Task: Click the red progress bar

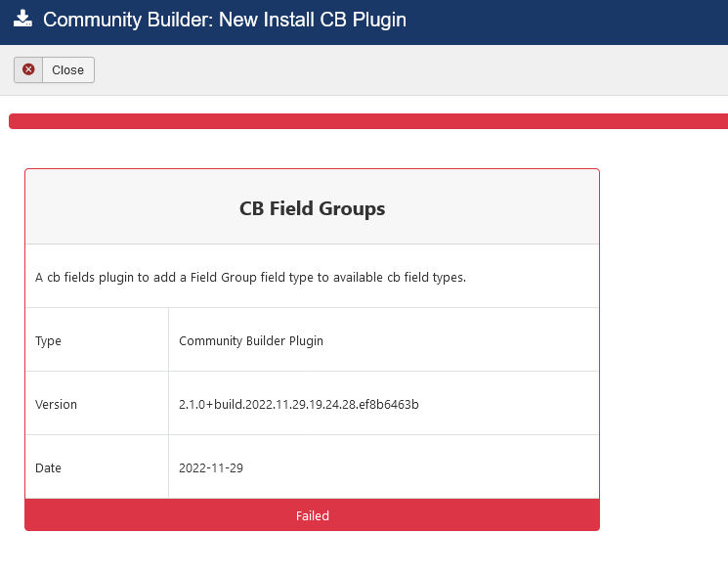Action: pos(368,121)
